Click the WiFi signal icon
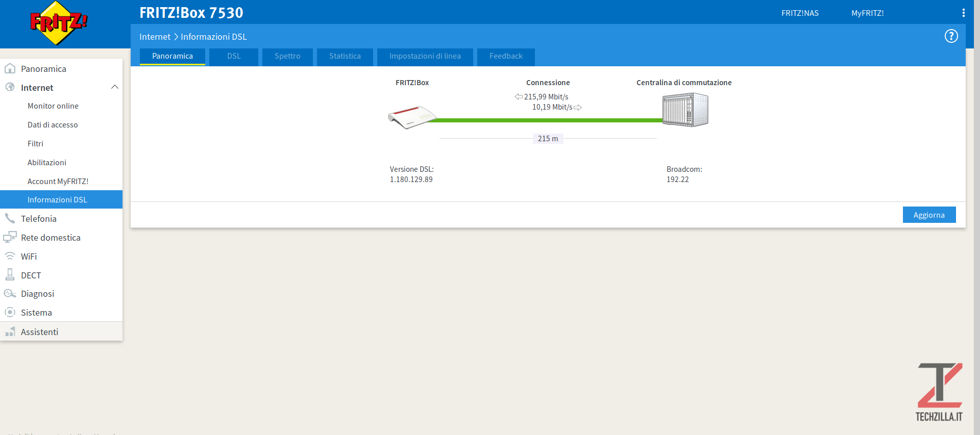The height and width of the screenshot is (435, 980). click(x=10, y=256)
